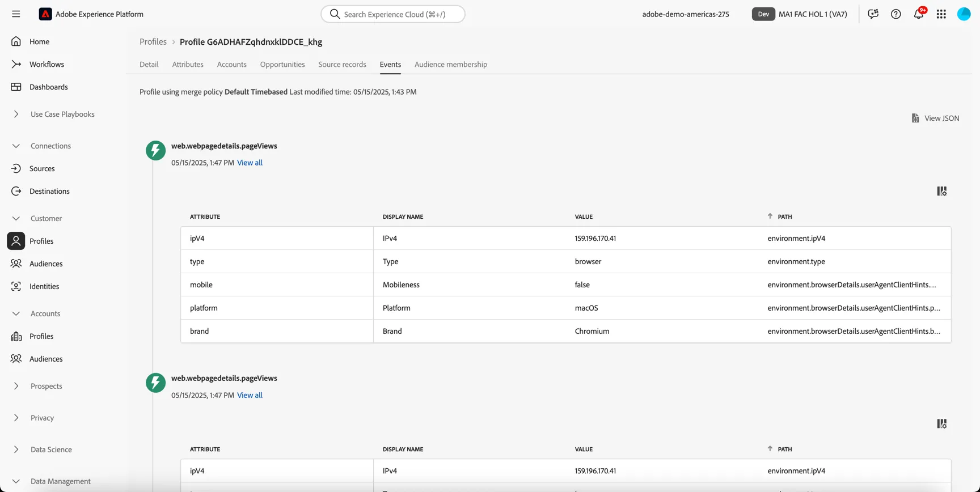Open the notifications bell

[x=919, y=14]
